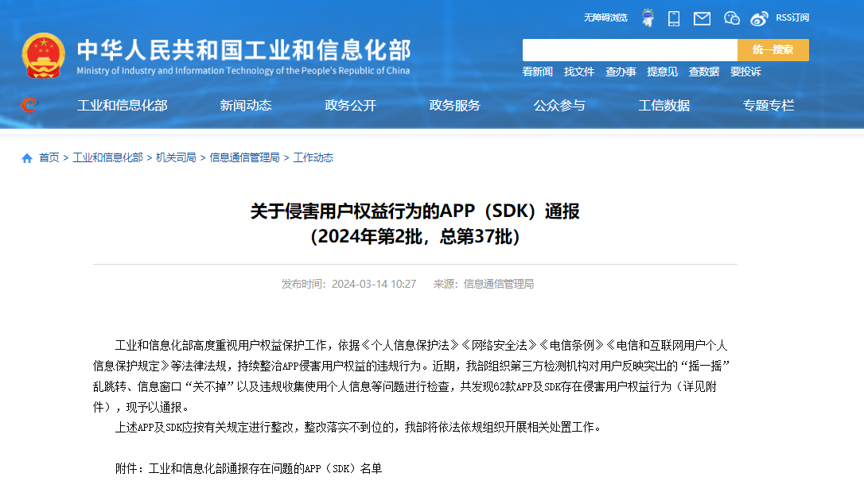Screen dimensions: 864x504
Task: Open the 公众参与 section
Action: point(560,104)
